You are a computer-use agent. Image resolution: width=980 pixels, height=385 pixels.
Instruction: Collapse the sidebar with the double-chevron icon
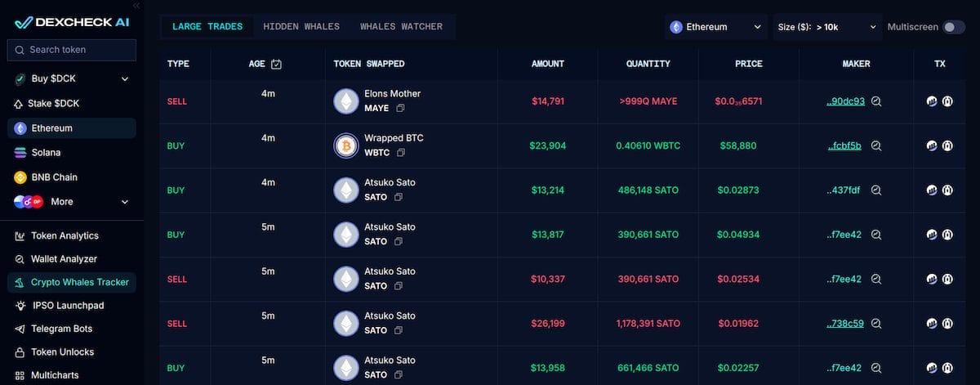point(136,6)
